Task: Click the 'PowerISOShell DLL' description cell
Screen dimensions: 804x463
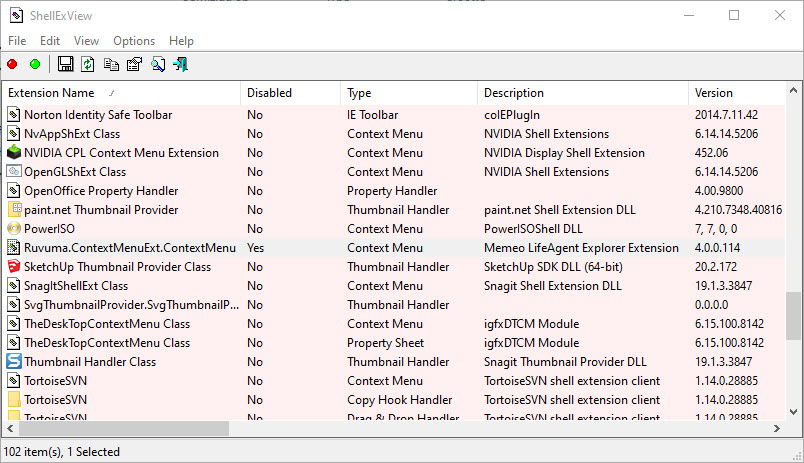Action: pyautogui.click(x=533, y=229)
